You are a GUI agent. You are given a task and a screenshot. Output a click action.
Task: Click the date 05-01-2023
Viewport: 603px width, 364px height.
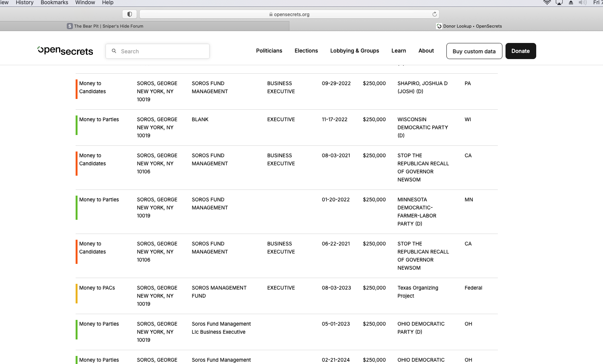click(336, 324)
